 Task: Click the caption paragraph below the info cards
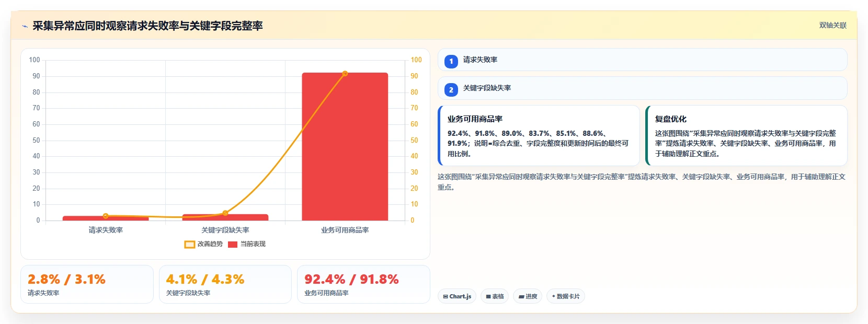click(642, 182)
